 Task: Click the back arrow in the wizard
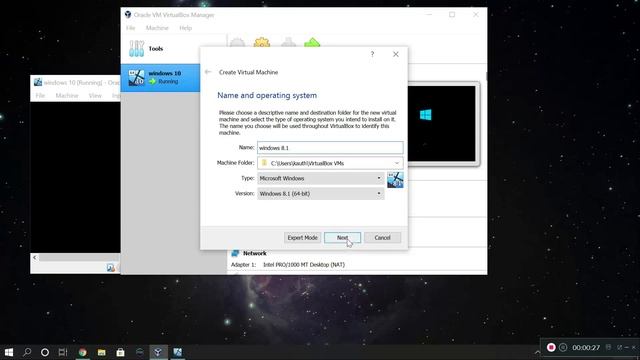pos(208,72)
